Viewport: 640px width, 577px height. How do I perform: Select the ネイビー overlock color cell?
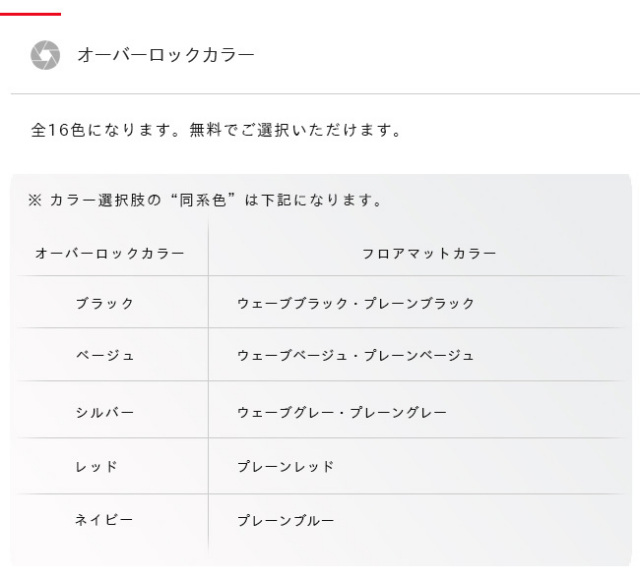click(x=104, y=520)
